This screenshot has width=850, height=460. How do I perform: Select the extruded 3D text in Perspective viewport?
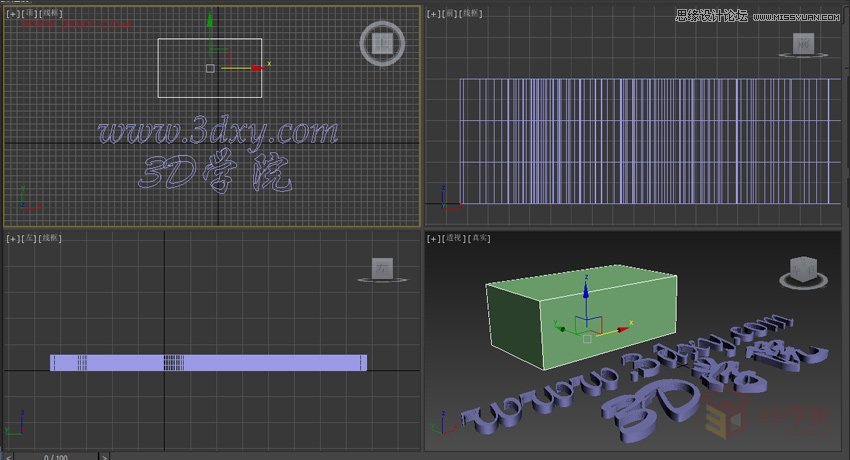[x=645, y=377]
